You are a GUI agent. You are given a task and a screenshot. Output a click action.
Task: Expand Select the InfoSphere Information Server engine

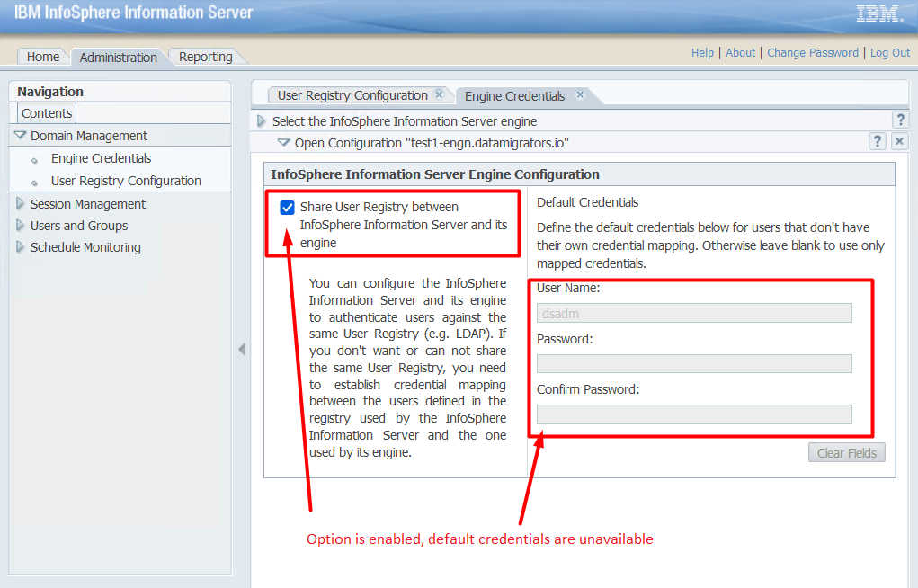click(x=262, y=120)
